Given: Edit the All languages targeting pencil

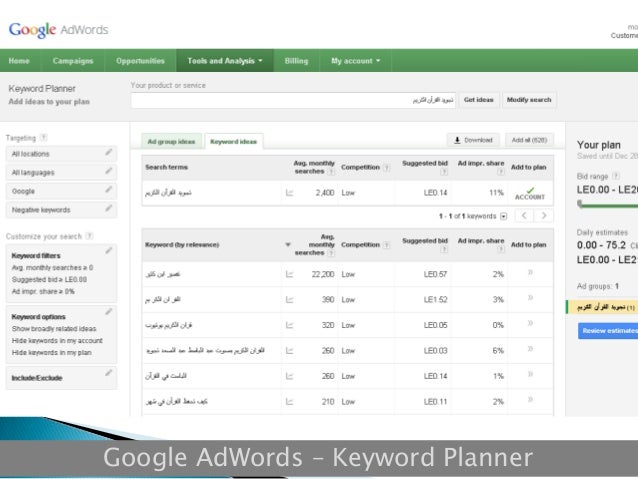Looking at the screenshot, I should (x=109, y=171).
